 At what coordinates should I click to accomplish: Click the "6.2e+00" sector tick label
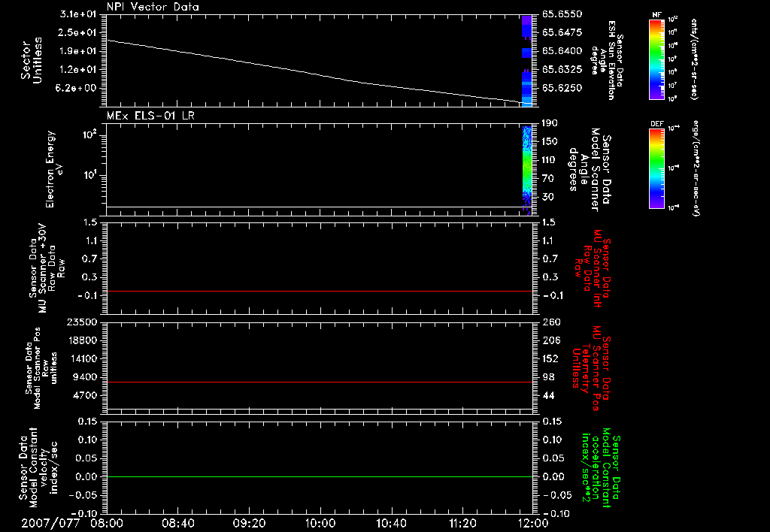pos(77,89)
